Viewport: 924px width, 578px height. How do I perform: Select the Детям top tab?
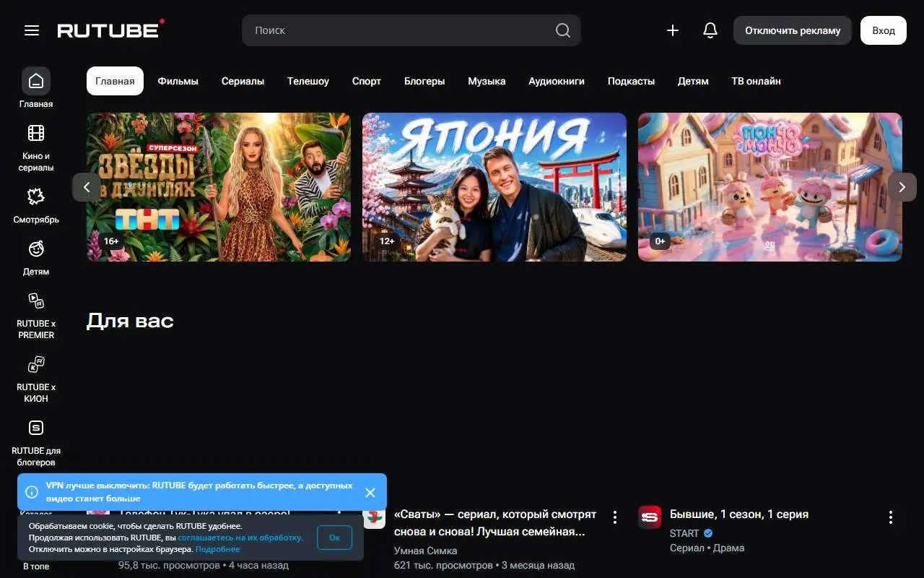(693, 81)
